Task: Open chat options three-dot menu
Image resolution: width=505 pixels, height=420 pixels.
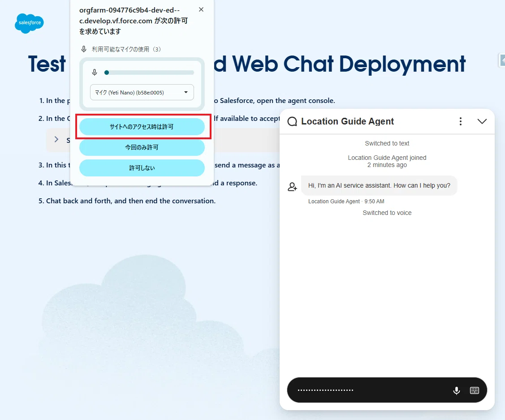Action: point(461,121)
